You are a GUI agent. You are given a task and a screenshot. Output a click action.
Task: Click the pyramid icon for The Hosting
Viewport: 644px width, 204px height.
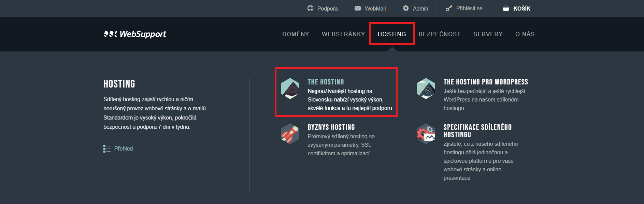[x=290, y=89]
